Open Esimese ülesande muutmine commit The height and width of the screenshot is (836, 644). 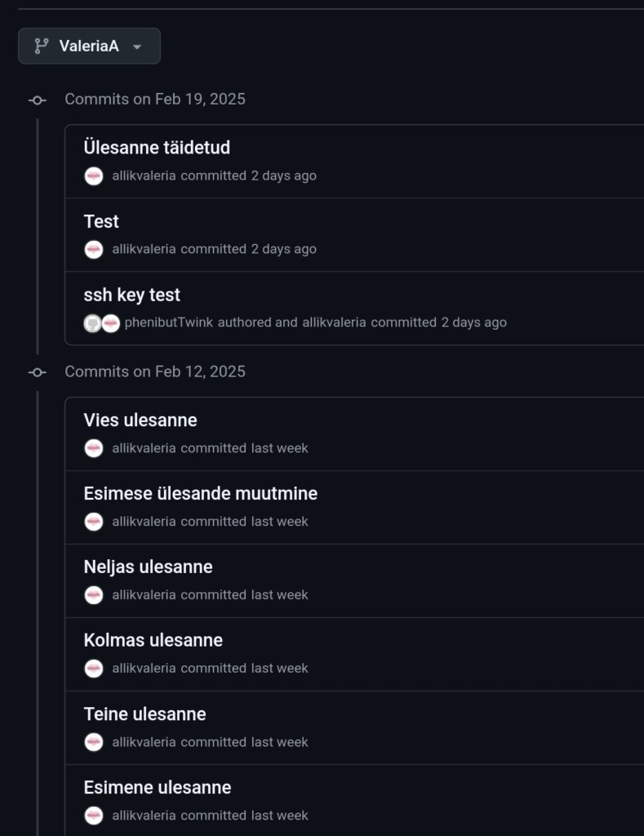coord(201,494)
